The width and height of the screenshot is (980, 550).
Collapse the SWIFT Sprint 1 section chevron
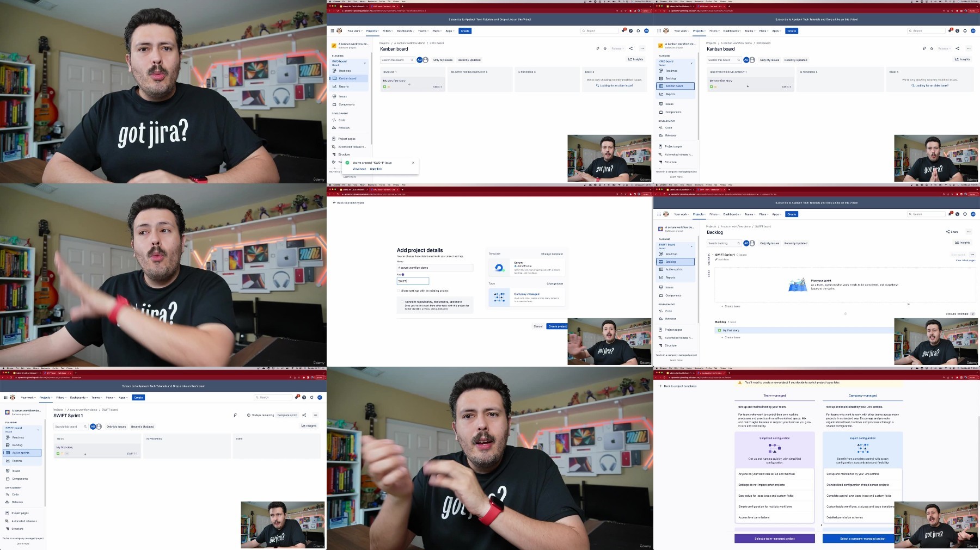pyautogui.click(x=712, y=255)
